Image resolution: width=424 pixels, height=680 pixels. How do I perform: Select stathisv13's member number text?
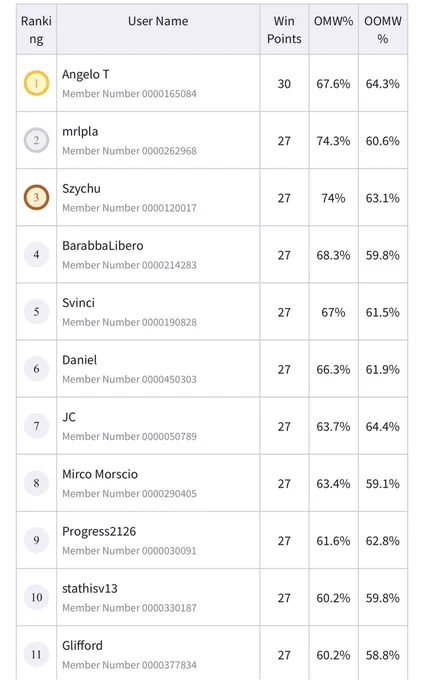pos(129,608)
